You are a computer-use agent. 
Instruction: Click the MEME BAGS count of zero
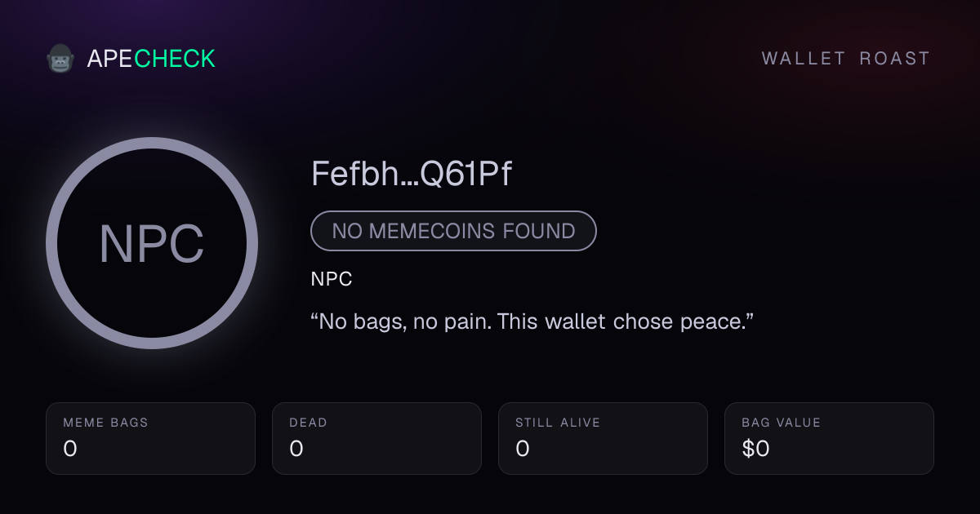(x=70, y=449)
